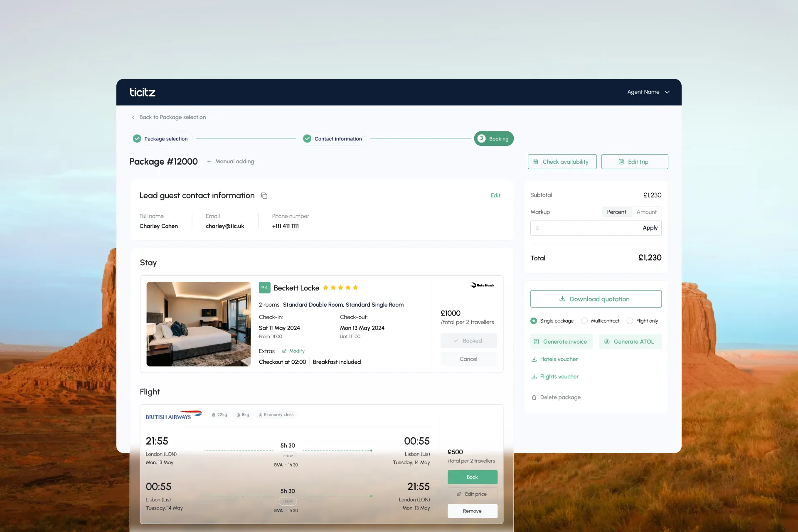Click the £1000 stay price
The width and height of the screenshot is (798, 532).
(x=451, y=313)
